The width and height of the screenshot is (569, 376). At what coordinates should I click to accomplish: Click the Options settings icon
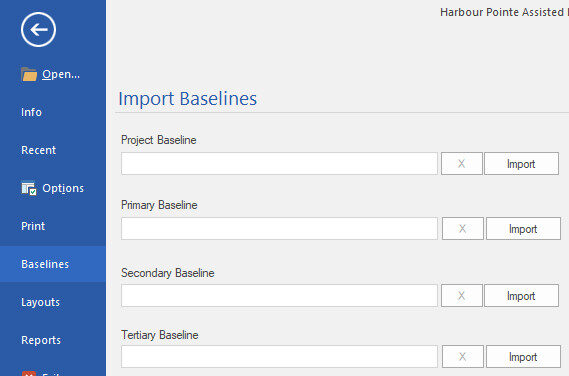(x=29, y=188)
